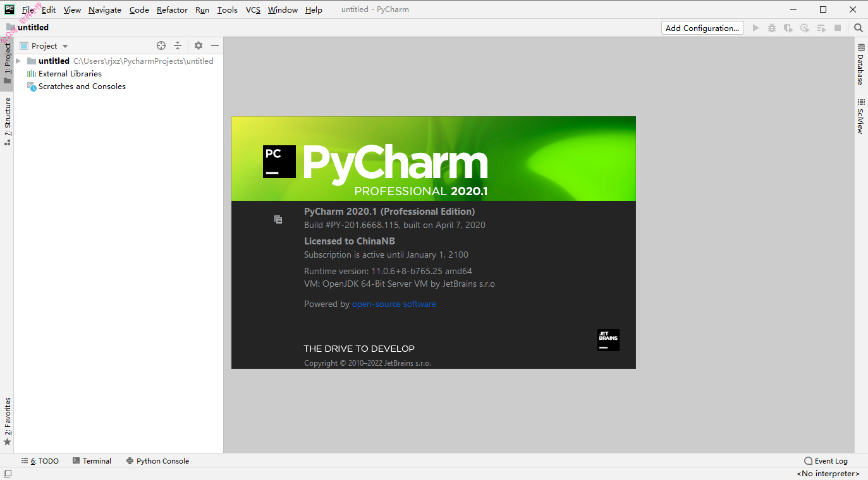Click the Licensed to ChinaNB text
Viewport: 868px width, 480px height.
(350, 241)
